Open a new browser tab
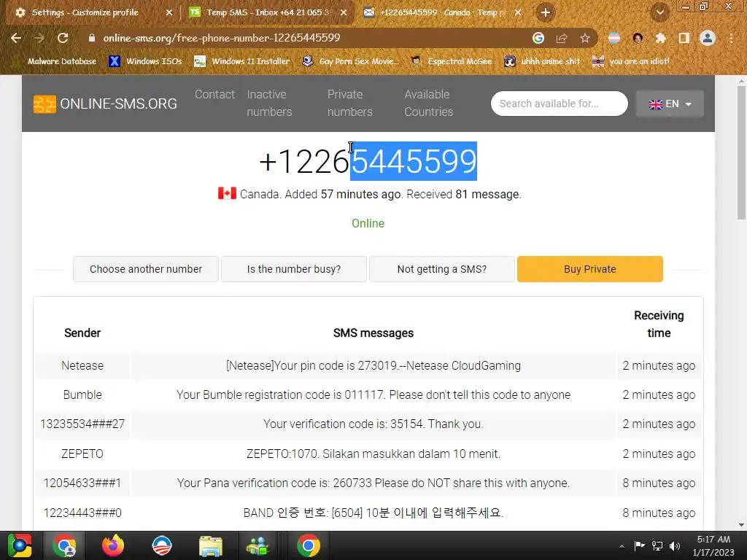 pyautogui.click(x=546, y=12)
